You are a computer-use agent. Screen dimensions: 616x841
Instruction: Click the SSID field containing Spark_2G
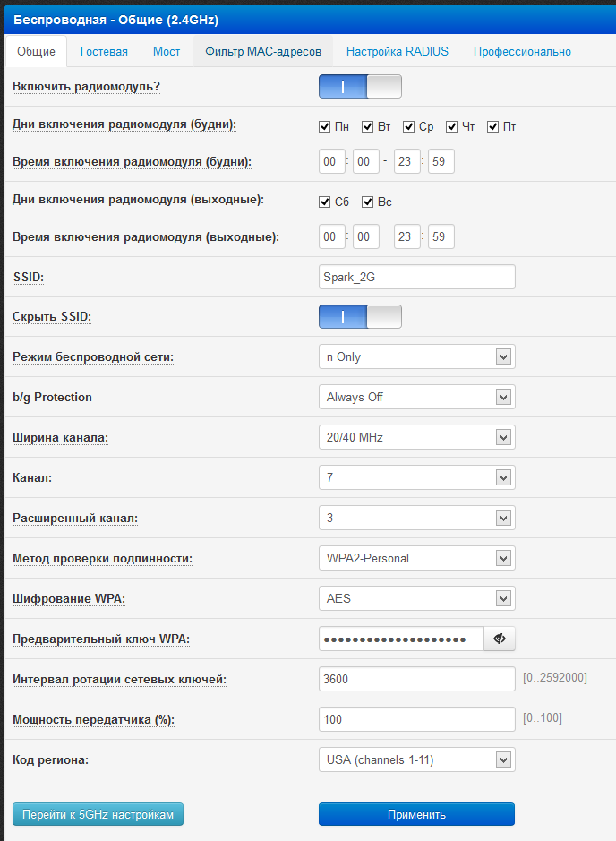[416, 277]
